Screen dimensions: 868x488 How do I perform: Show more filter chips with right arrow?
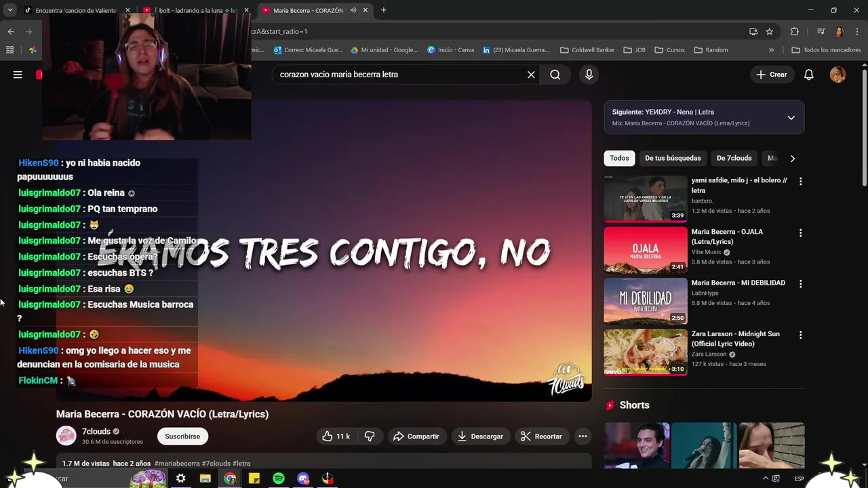(x=792, y=159)
